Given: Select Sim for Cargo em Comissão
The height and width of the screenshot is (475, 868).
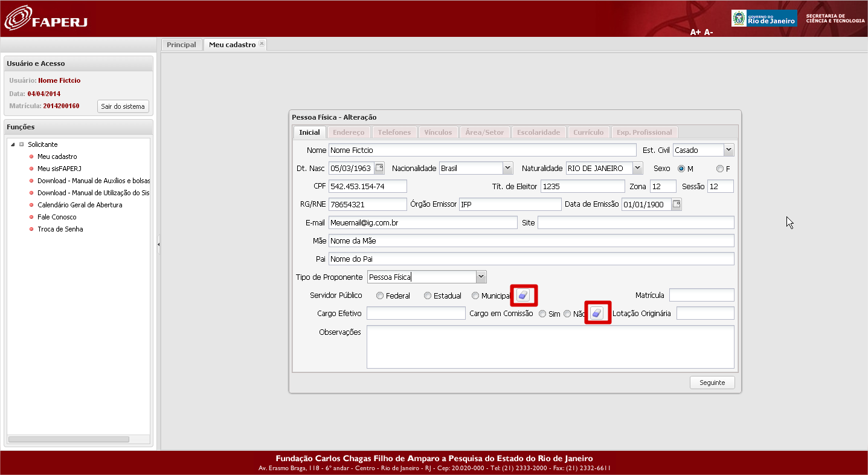Looking at the screenshot, I should [542, 314].
